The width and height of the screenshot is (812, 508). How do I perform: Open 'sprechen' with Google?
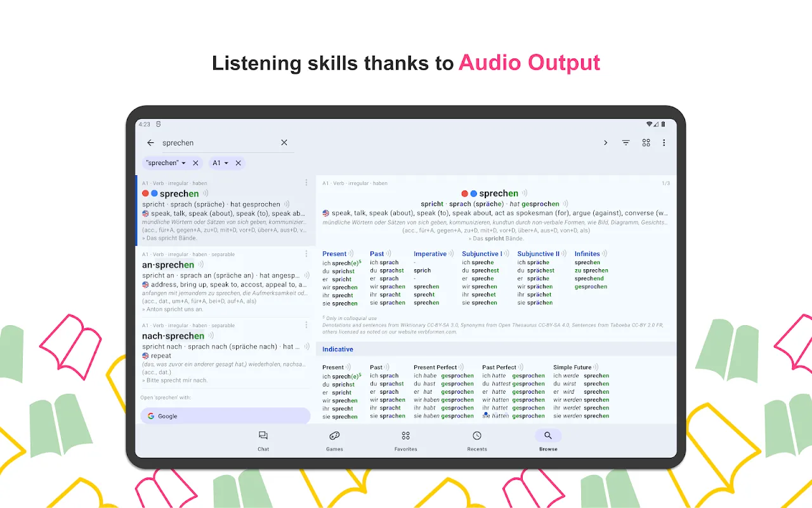pyautogui.click(x=225, y=416)
